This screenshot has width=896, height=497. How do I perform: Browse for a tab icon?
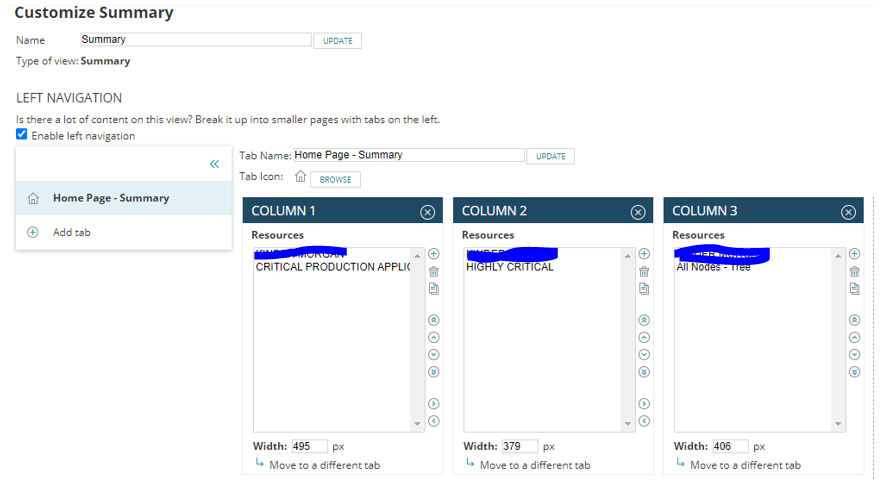(x=335, y=179)
